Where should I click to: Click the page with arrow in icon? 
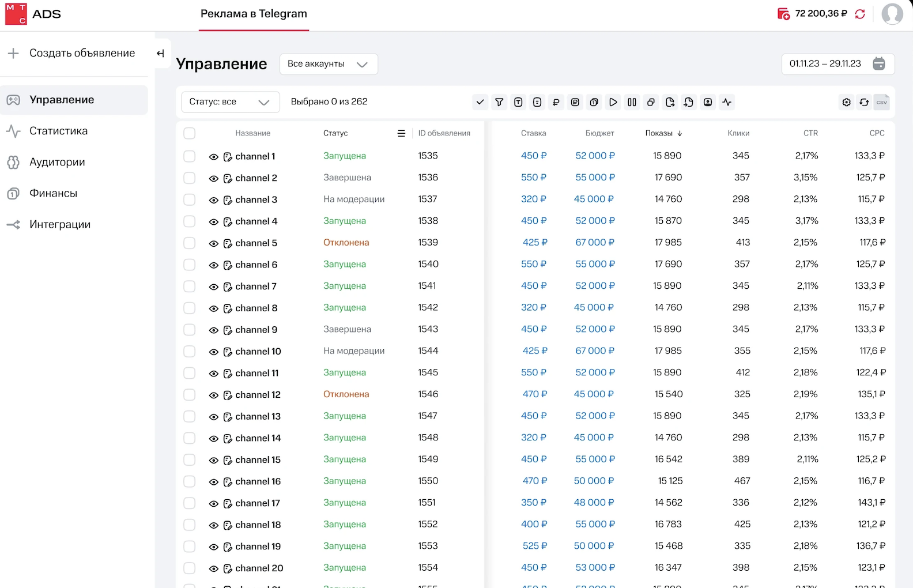coord(689,102)
